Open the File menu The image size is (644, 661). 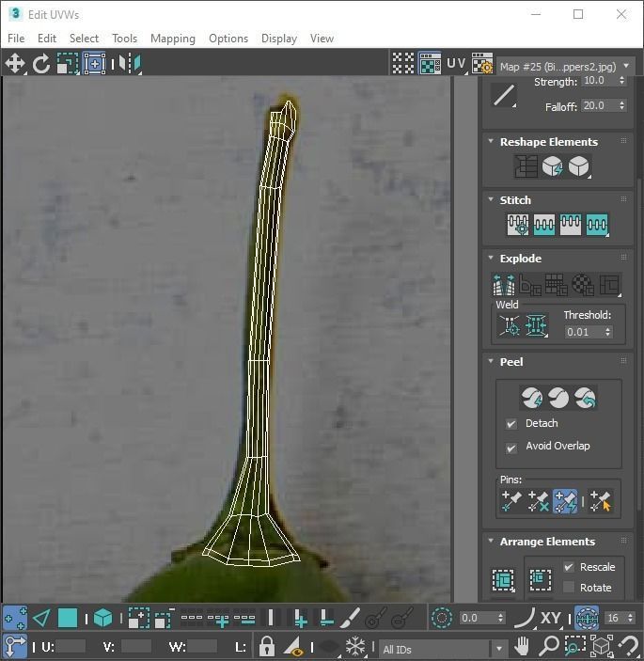click(16, 39)
